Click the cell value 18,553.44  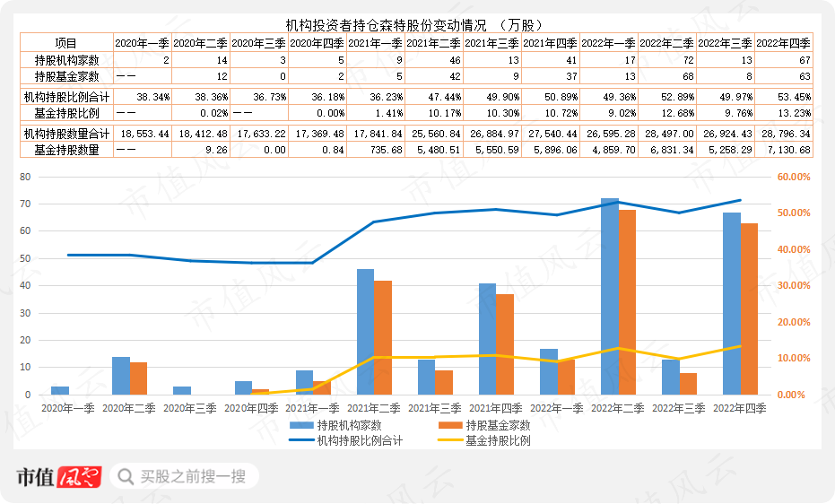pyautogui.click(x=145, y=134)
